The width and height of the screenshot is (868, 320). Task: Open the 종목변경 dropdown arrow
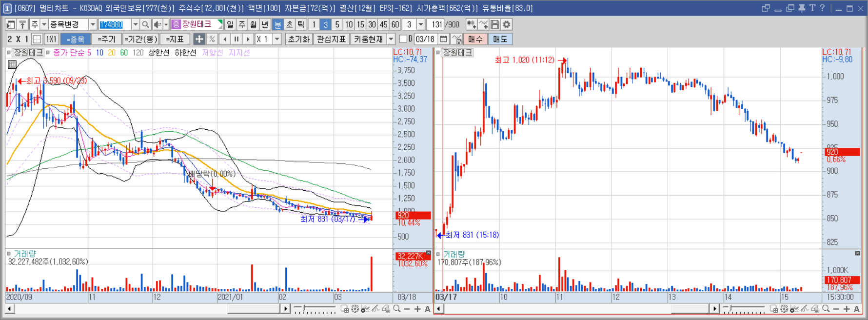[93, 24]
